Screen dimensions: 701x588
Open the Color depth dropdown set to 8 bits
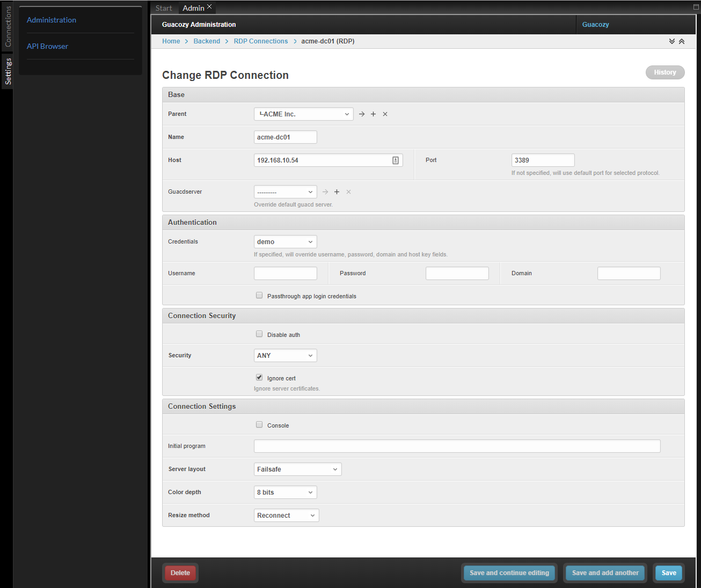(286, 493)
